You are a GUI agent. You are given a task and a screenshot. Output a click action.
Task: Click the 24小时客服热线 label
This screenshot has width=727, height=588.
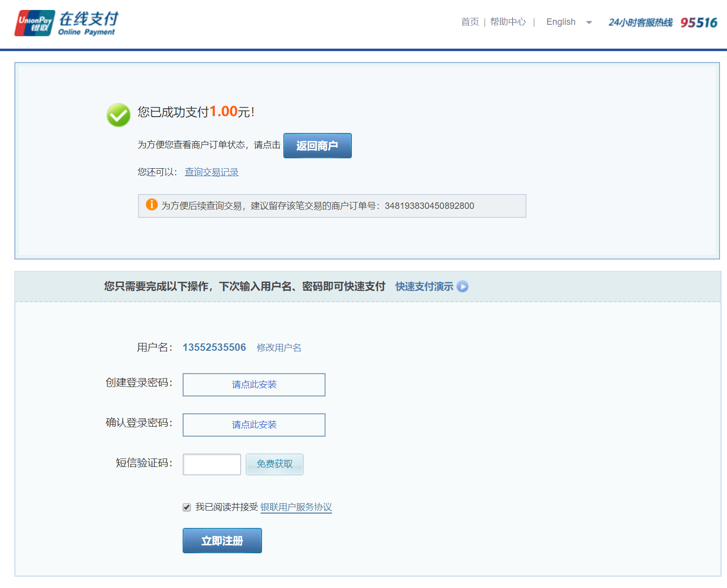[641, 22]
